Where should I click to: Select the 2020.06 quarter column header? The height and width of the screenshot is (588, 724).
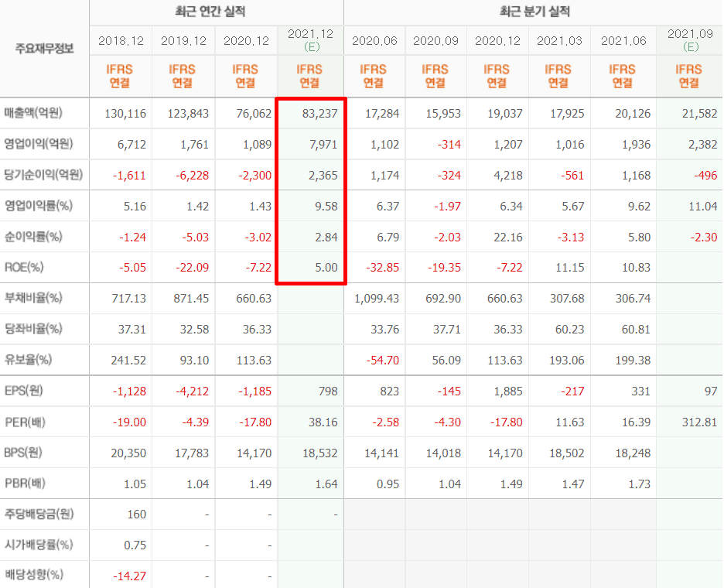click(x=374, y=40)
